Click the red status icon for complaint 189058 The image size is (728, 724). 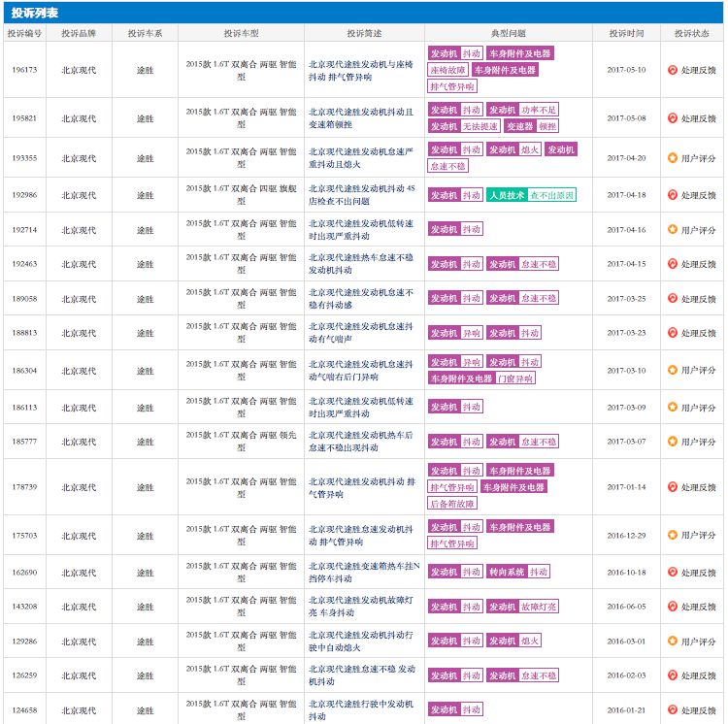[672, 298]
